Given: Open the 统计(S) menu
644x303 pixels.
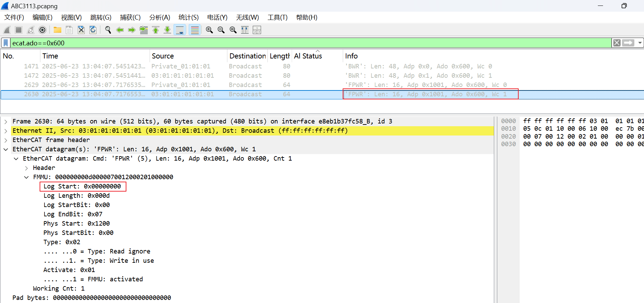Looking at the screenshot, I should 189,18.
